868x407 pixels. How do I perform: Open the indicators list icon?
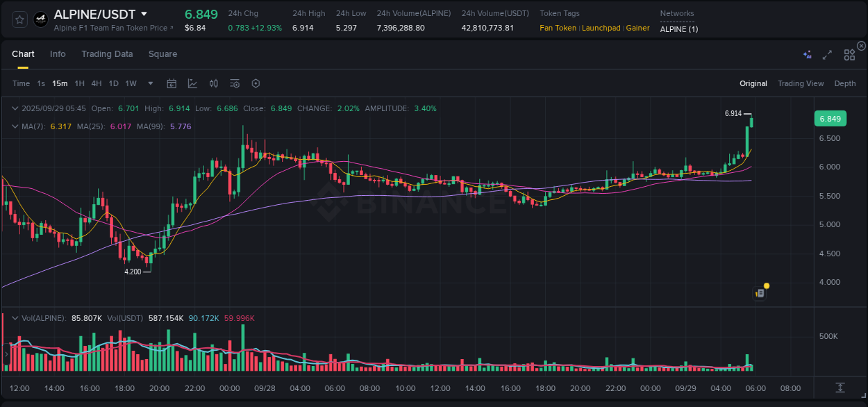[235, 83]
